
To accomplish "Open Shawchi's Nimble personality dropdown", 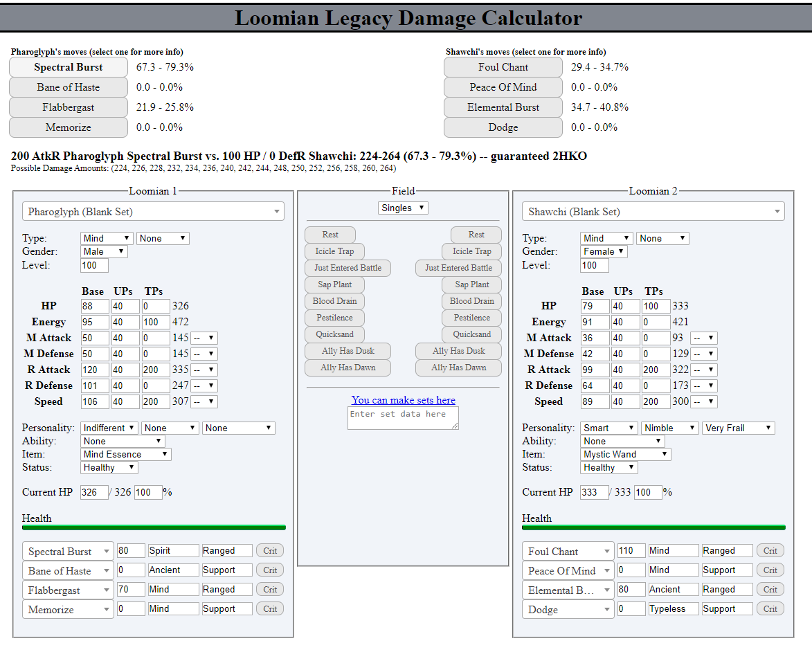I will [x=670, y=428].
